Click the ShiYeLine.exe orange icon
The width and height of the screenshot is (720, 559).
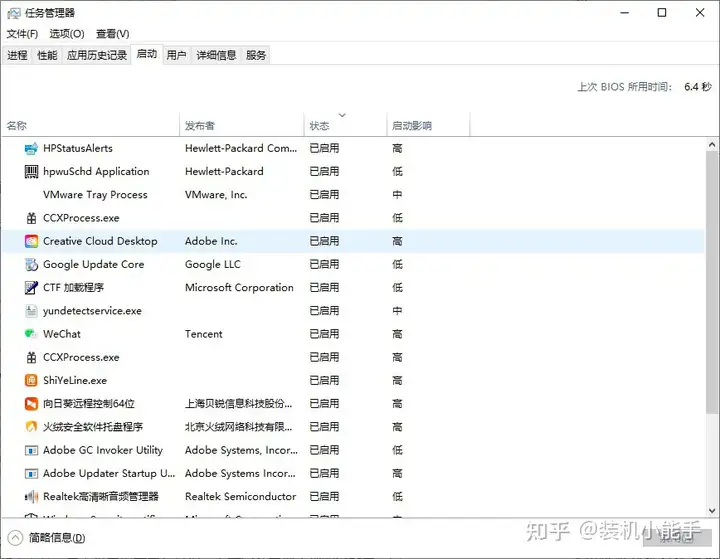click(x=31, y=380)
